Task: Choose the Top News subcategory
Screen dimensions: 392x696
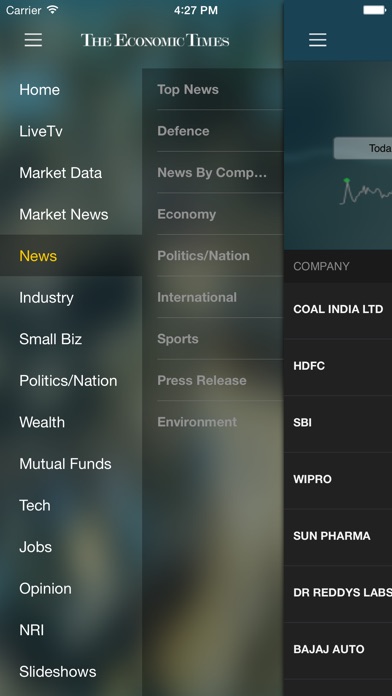Action: pos(213,89)
